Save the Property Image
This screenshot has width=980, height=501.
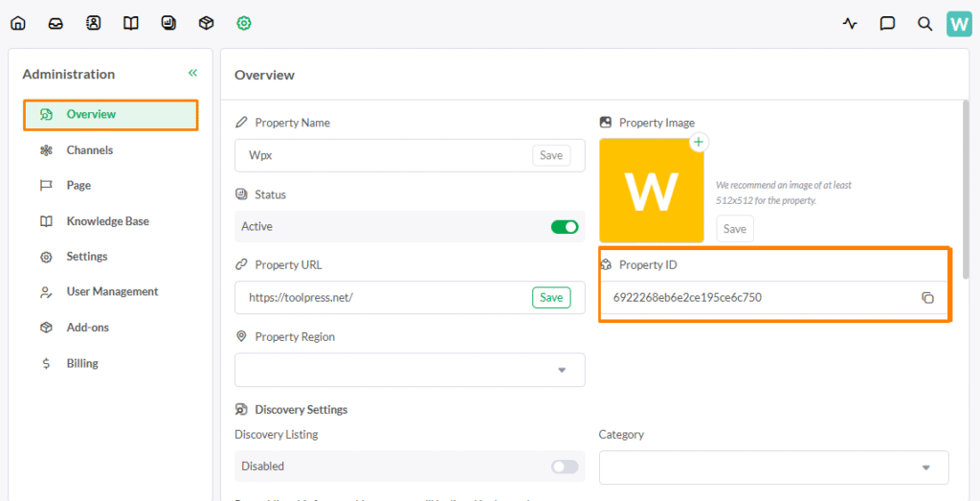pyautogui.click(x=735, y=229)
